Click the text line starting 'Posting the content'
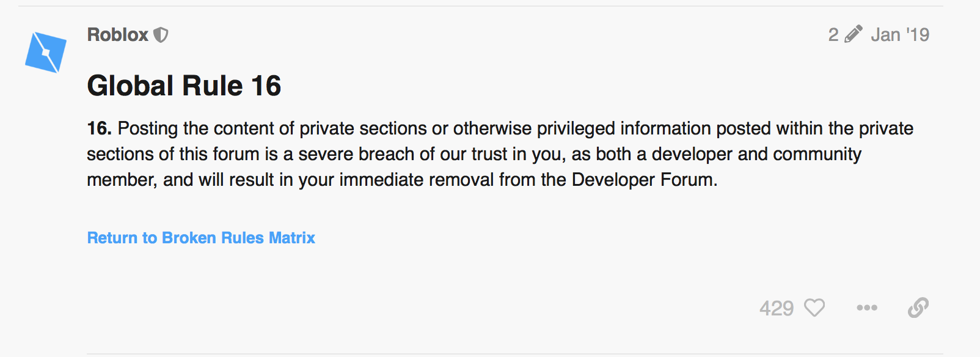980x357 pixels. coord(500,128)
